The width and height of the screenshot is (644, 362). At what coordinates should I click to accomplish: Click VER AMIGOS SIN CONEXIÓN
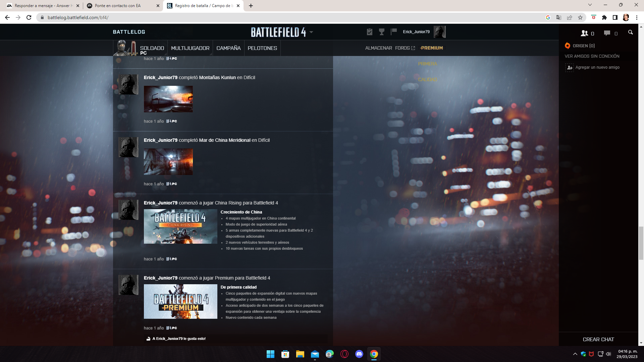(592, 56)
